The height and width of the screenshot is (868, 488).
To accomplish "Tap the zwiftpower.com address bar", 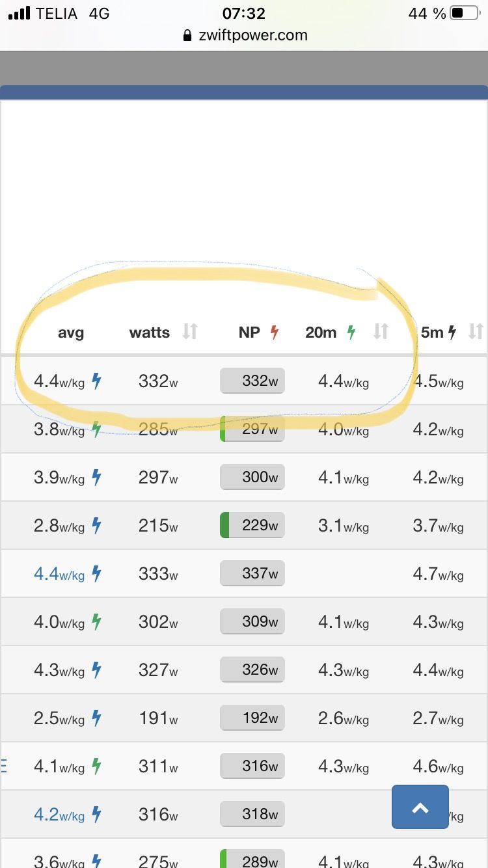I will [245, 35].
